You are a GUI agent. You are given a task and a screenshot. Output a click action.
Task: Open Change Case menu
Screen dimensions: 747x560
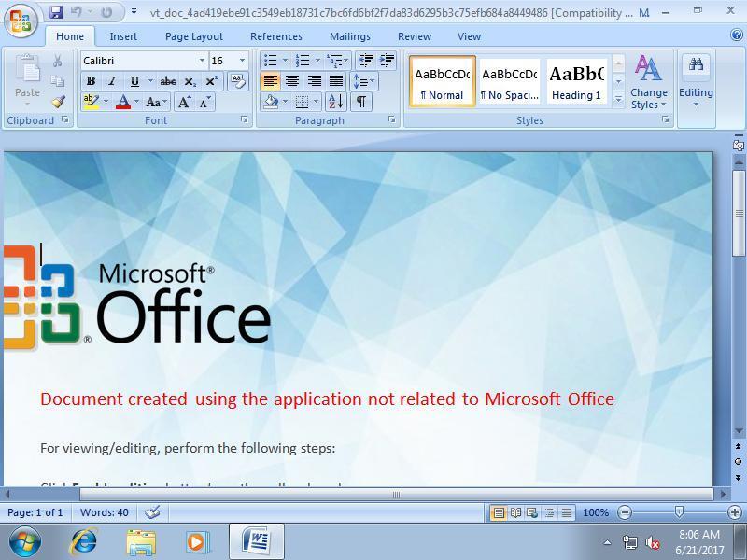[156, 102]
